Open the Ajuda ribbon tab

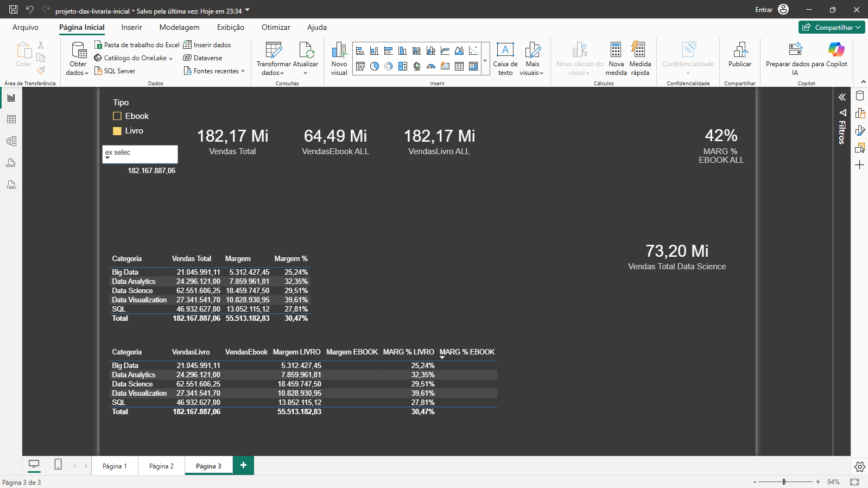(317, 27)
